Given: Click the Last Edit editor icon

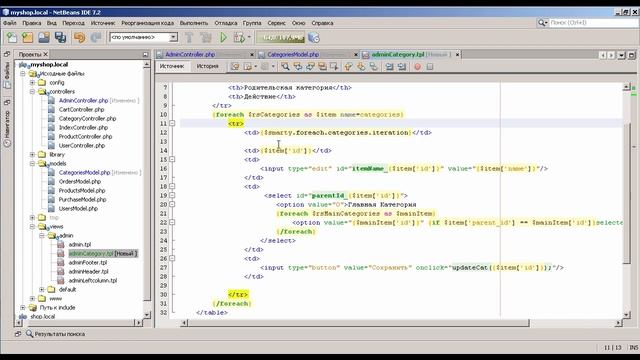Looking at the screenshot, I should 235,66.
